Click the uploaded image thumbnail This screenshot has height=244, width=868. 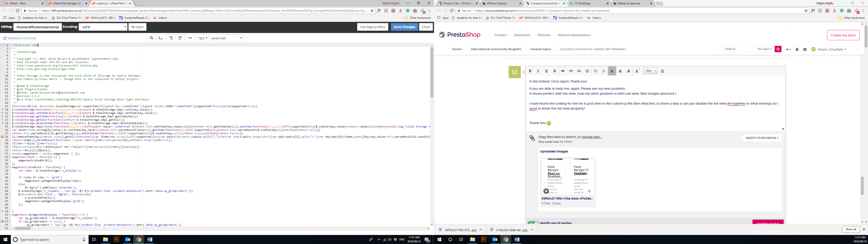(567, 177)
